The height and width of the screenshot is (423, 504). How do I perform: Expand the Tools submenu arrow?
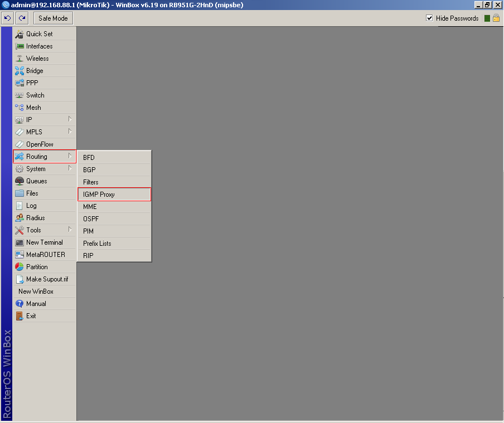(x=70, y=230)
